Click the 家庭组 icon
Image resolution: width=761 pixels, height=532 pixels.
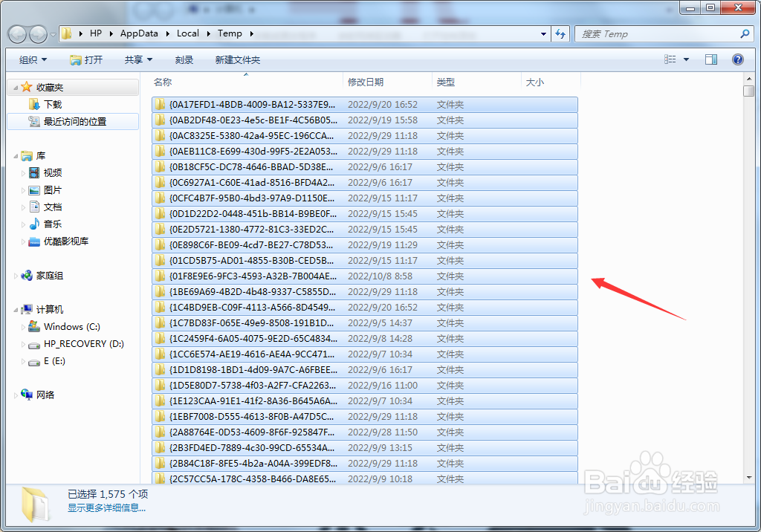pyautogui.click(x=27, y=276)
